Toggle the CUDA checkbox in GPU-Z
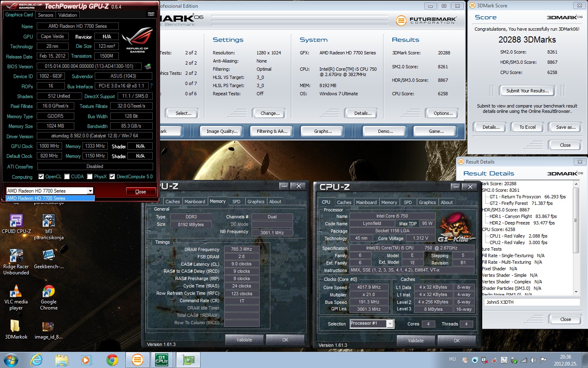 click(x=67, y=177)
